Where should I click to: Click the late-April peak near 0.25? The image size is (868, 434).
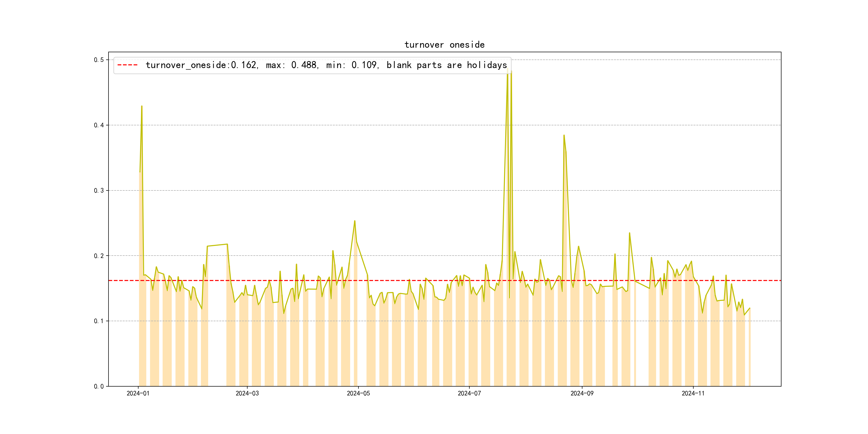(354, 221)
